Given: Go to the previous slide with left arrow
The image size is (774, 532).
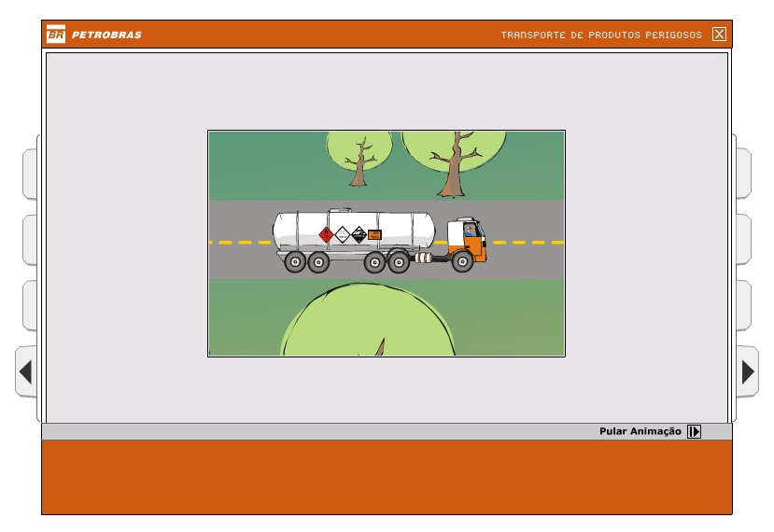Looking at the screenshot, I should [x=25, y=372].
